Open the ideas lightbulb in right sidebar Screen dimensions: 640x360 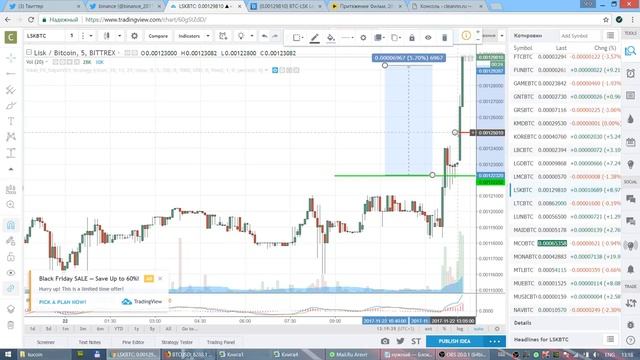pos(631,164)
